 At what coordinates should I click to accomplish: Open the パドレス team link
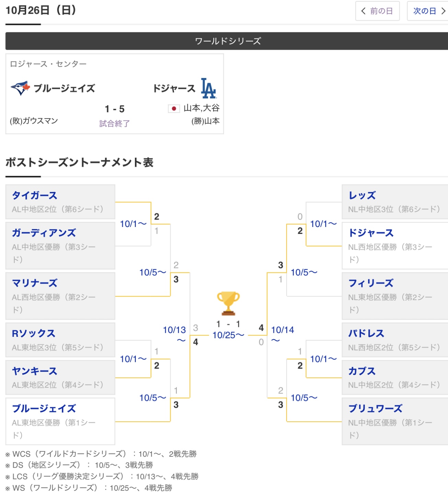(366, 333)
